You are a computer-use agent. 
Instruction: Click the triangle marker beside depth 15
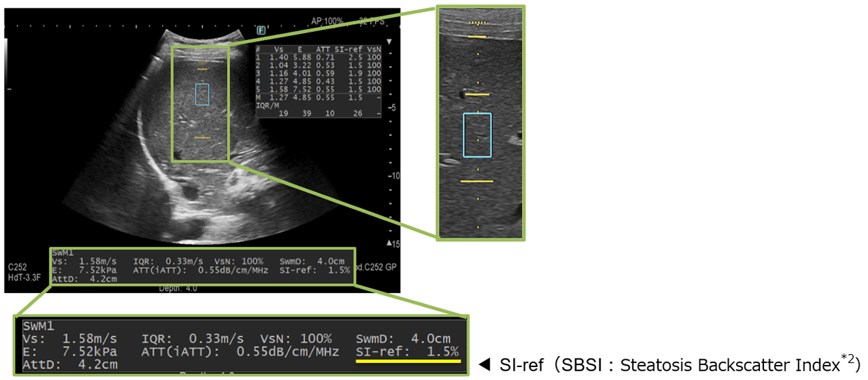click(389, 244)
